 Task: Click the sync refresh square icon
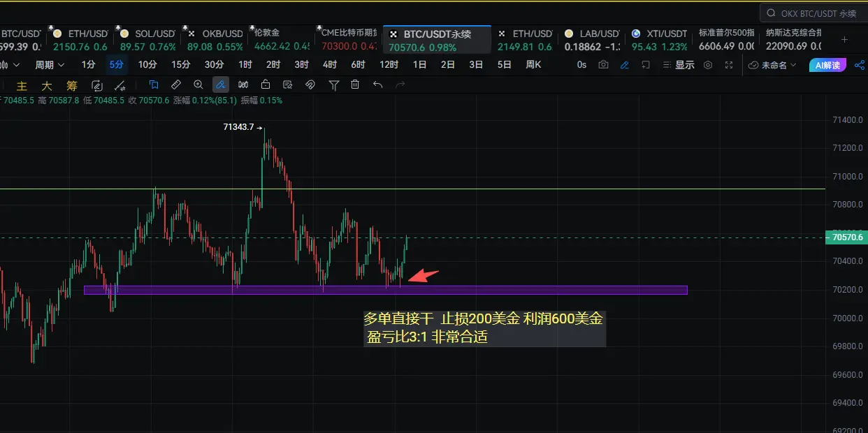[97, 85]
